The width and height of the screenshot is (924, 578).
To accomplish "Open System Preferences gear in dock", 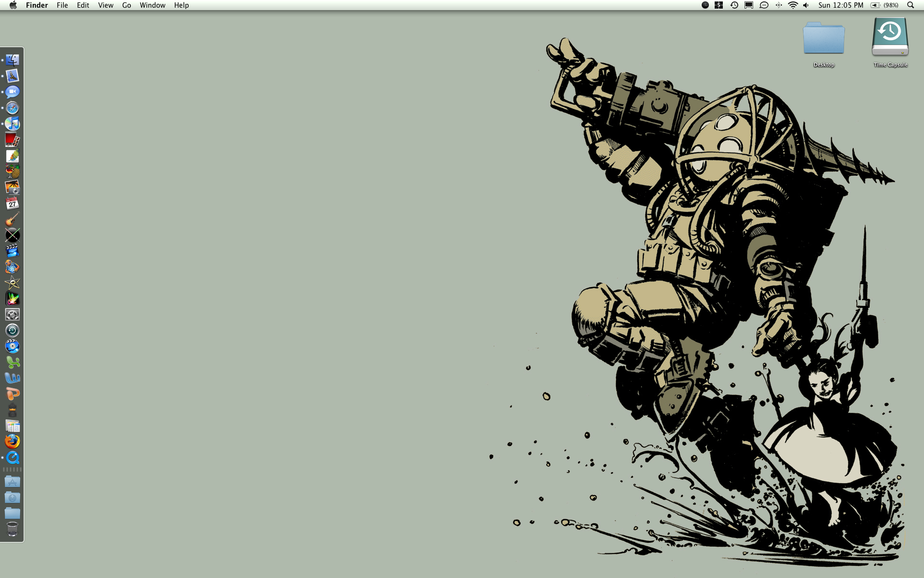I will (13, 315).
